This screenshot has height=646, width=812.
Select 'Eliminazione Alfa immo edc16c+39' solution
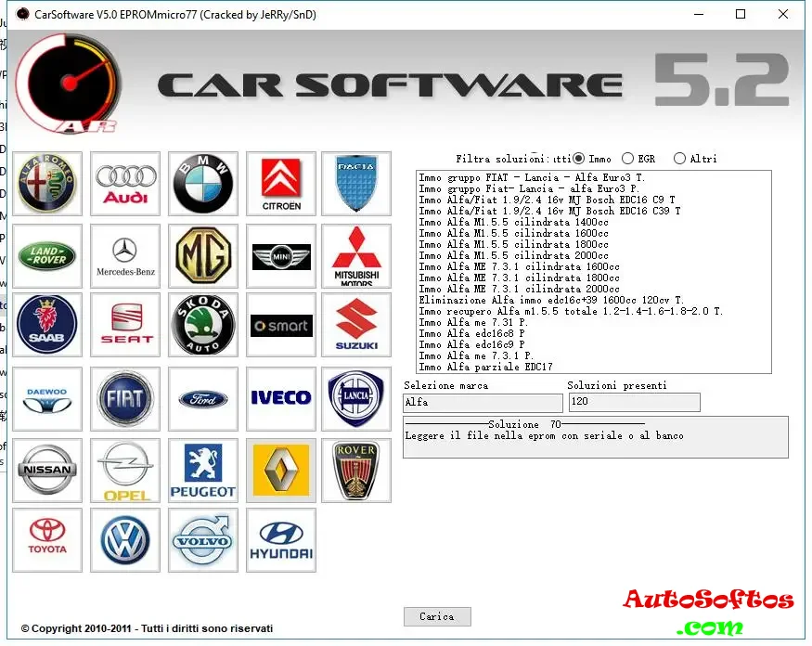coord(551,301)
